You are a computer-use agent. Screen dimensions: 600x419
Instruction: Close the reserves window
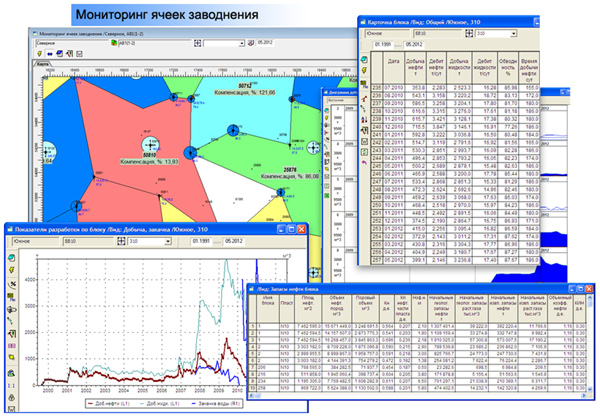[x=589, y=289]
